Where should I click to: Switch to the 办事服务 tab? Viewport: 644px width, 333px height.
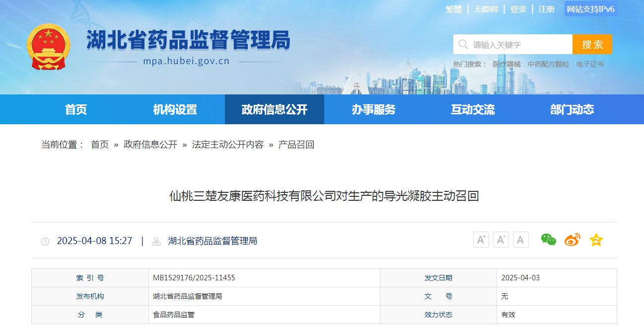click(373, 110)
